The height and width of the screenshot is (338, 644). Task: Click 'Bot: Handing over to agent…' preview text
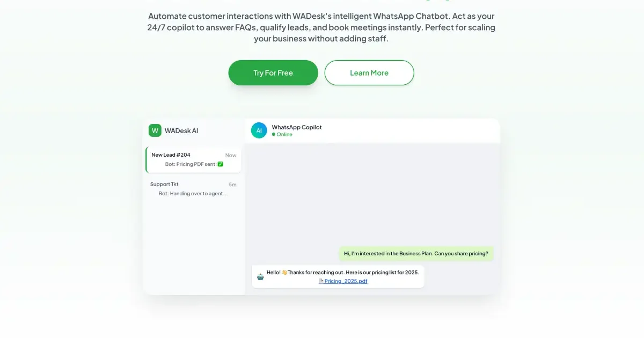193,194
